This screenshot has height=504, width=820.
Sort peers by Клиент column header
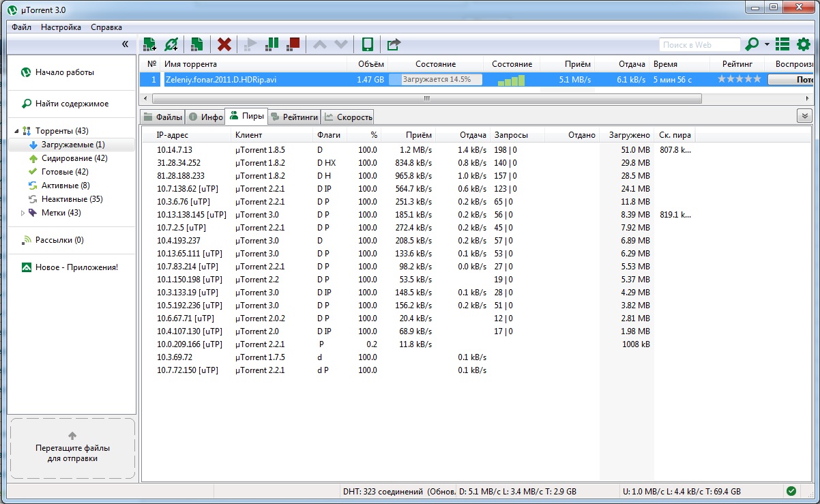pyautogui.click(x=272, y=135)
